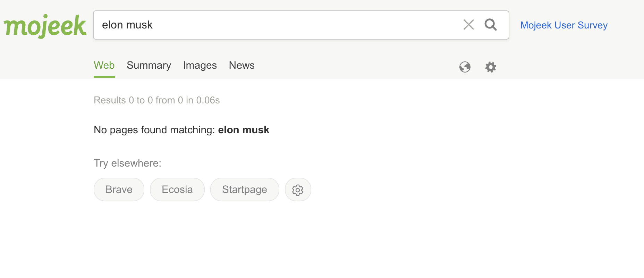This screenshot has width=644, height=278.
Task: Customize Try elsewhere engines via gear button
Action: coord(298,189)
